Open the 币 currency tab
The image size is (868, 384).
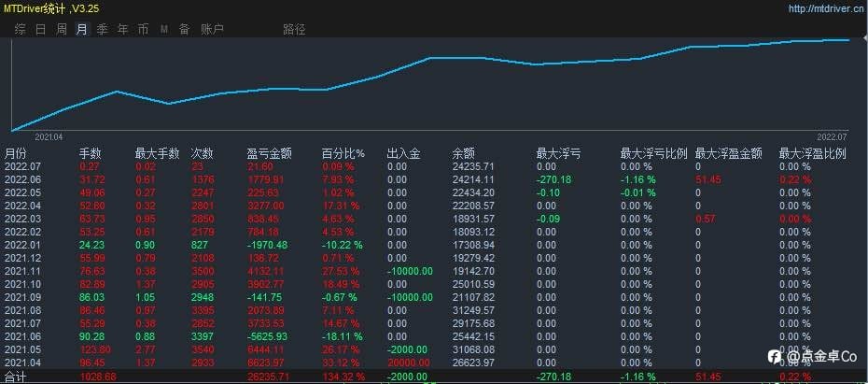tap(144, 29)
